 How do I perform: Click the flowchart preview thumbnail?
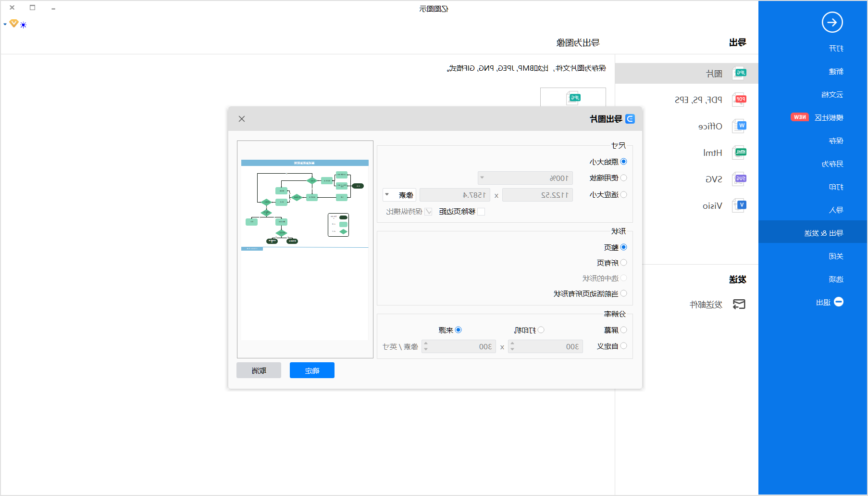[305, 249]
